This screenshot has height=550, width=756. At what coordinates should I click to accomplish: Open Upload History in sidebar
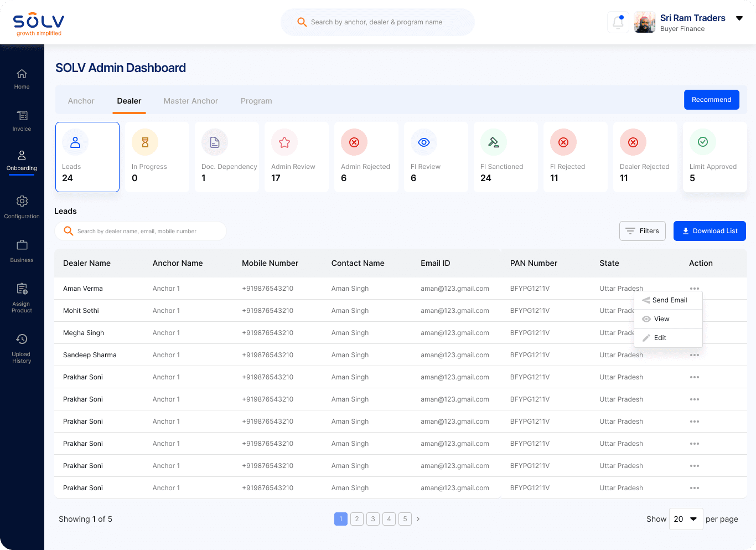22,348
